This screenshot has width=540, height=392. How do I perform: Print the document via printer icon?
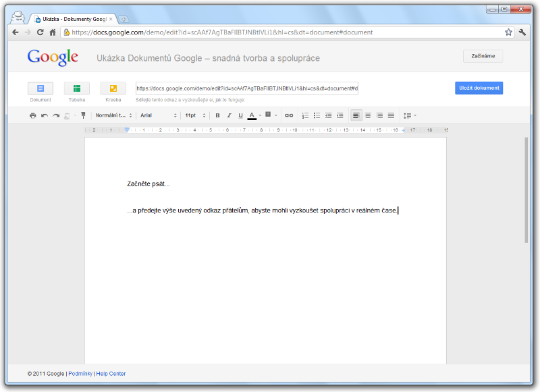point(32,115)
